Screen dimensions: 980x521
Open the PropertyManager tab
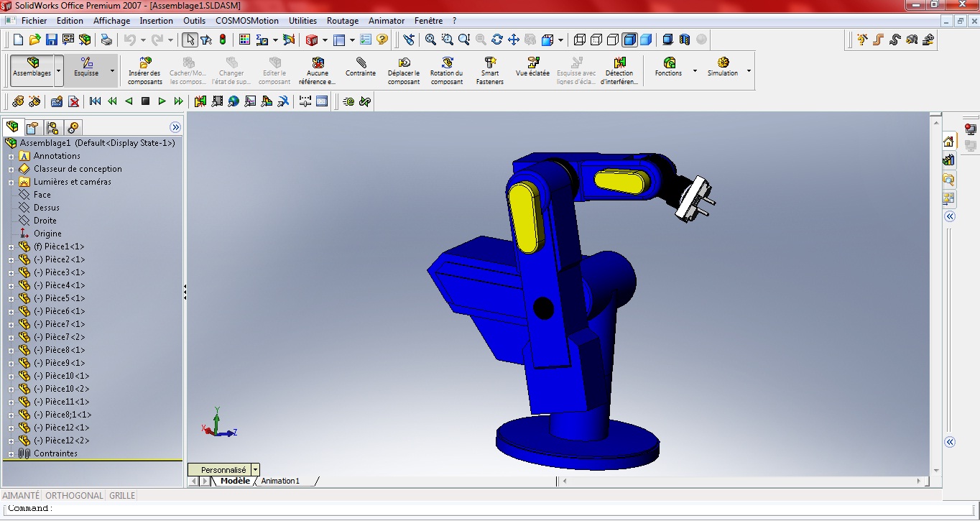click(32, 128)
